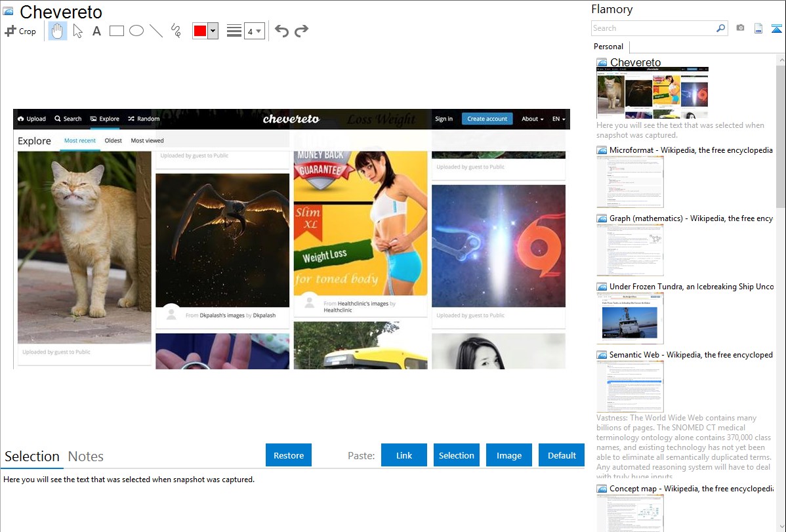Viewport: 786px width, 532px height.
Task: Click the Under Frozen Tundra entry title
Action: (x=692, y=286)
